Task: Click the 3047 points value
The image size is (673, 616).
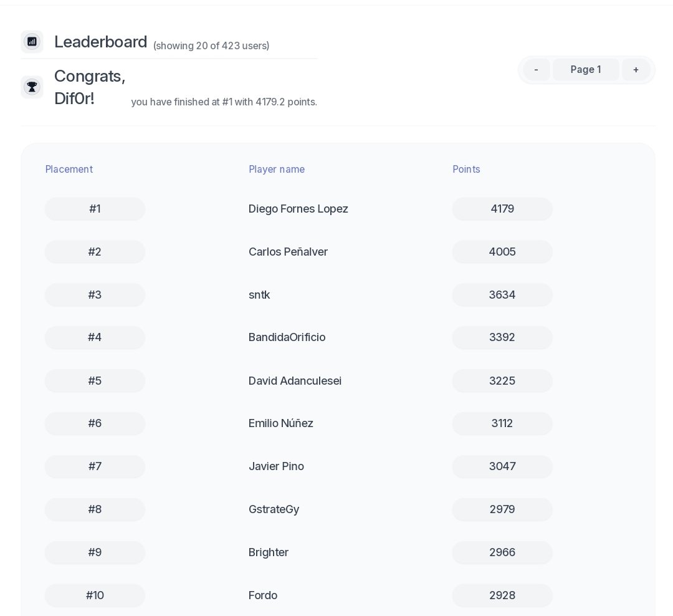Action: (502, 466)
